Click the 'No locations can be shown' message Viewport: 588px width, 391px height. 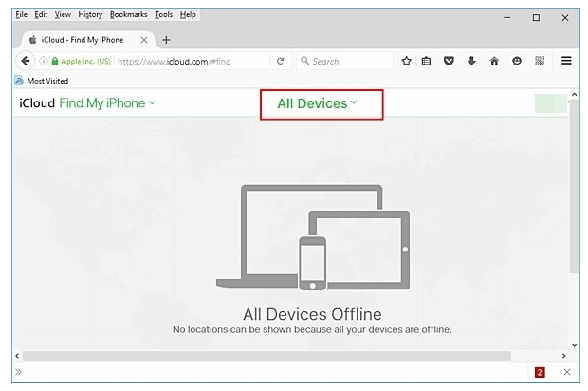coord(312,329)
